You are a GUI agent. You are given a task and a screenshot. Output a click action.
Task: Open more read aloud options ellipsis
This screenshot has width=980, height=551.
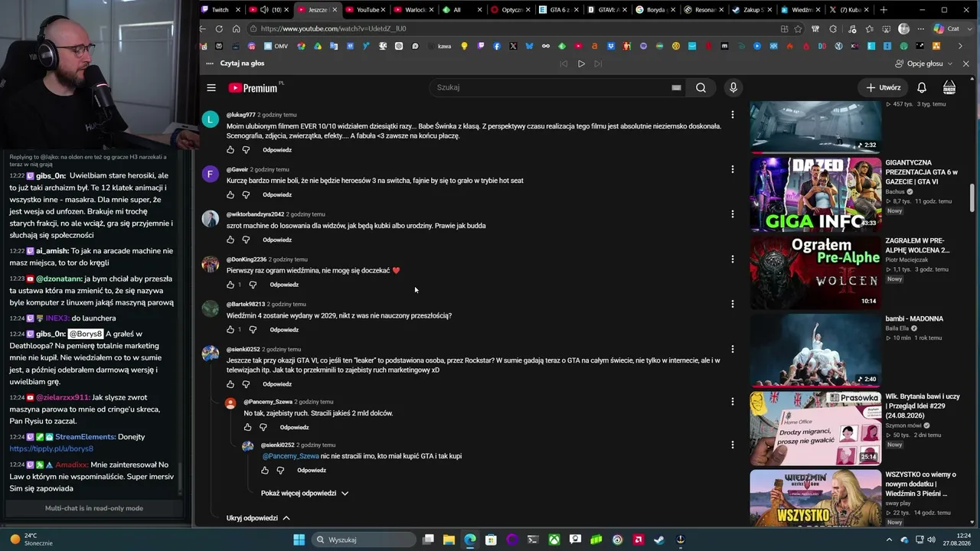[x=210, y=64]
